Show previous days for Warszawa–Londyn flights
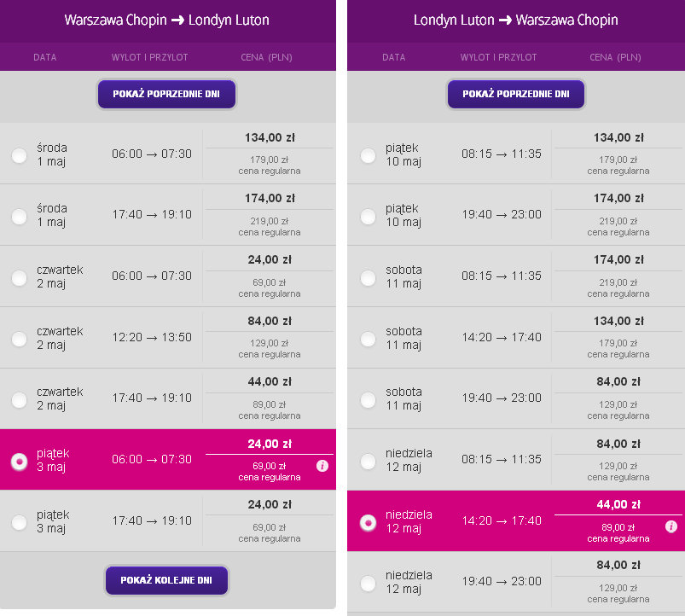 pyautogui.click(x=166, y=94)
